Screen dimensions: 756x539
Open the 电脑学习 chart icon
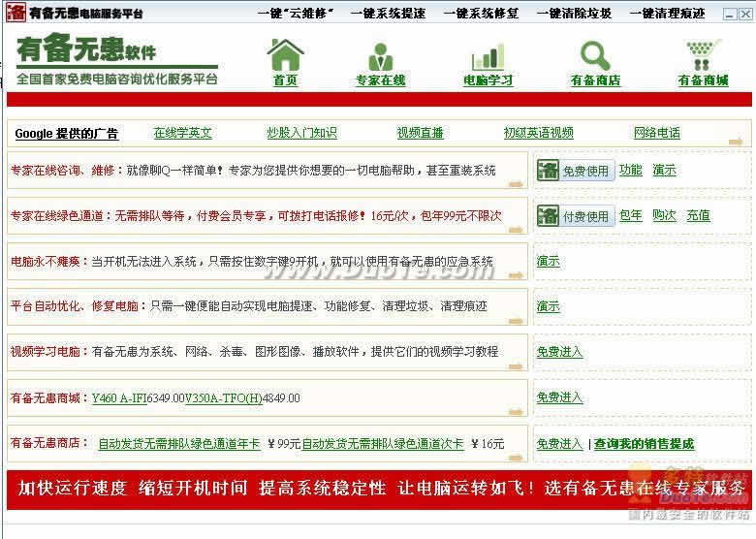[488, 64]
